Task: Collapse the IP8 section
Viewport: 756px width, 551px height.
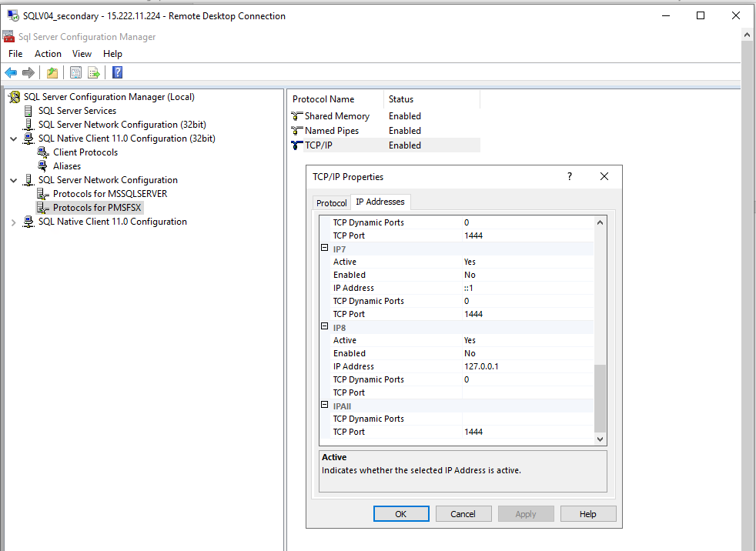Action: [x=325, y=326]
